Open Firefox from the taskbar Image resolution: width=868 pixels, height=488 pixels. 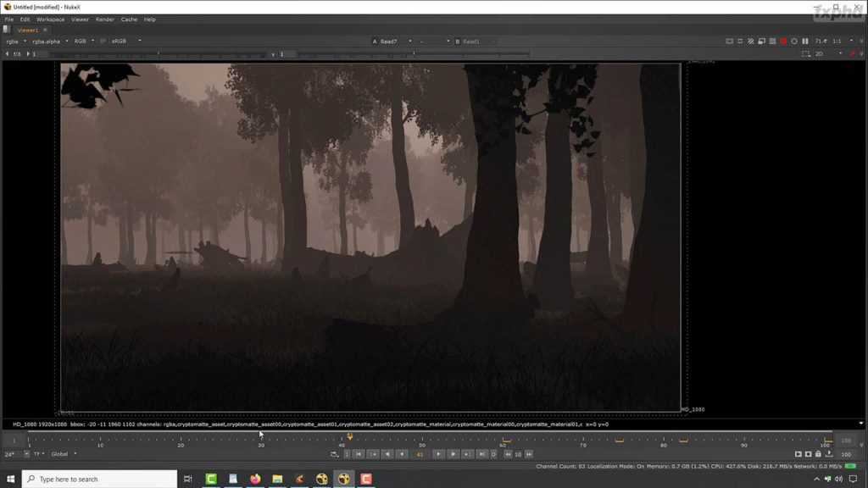[x=255, y=480]
